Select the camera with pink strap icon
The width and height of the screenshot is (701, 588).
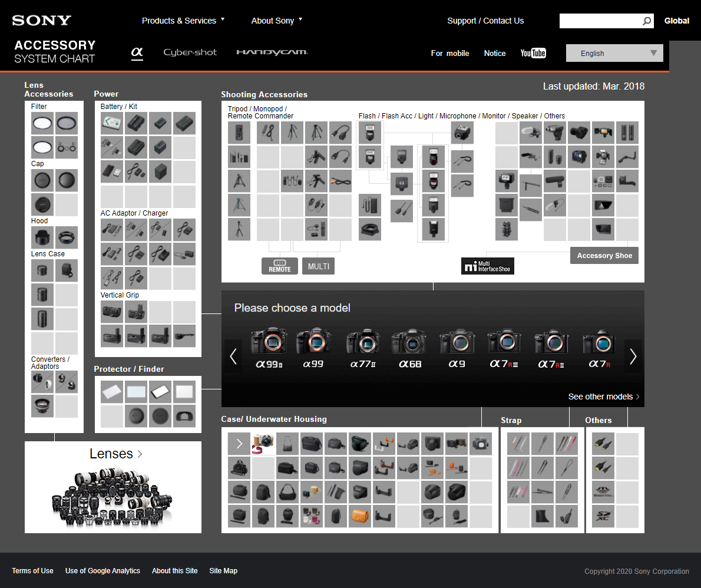click(263, 444)
